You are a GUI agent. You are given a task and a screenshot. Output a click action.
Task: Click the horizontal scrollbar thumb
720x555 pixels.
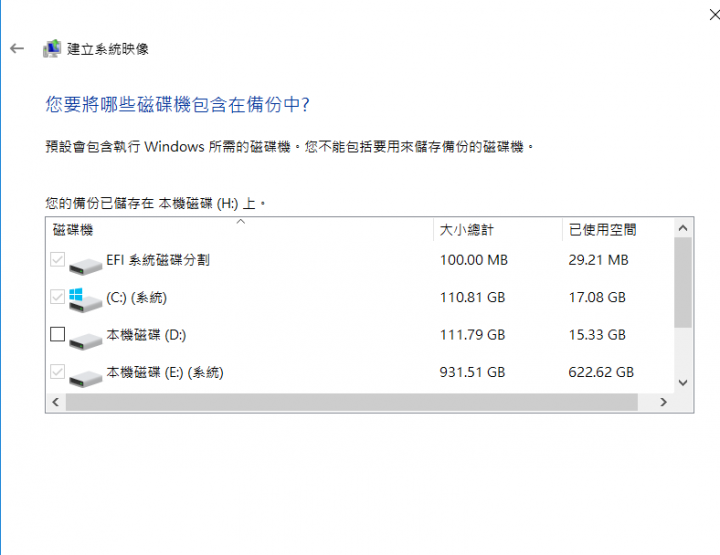pyautogui.click(x=352, y=402)
